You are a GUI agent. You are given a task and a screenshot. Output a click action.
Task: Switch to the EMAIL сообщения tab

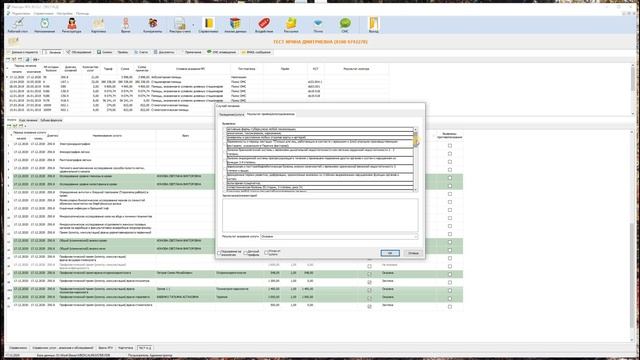(x=256, y=52)
